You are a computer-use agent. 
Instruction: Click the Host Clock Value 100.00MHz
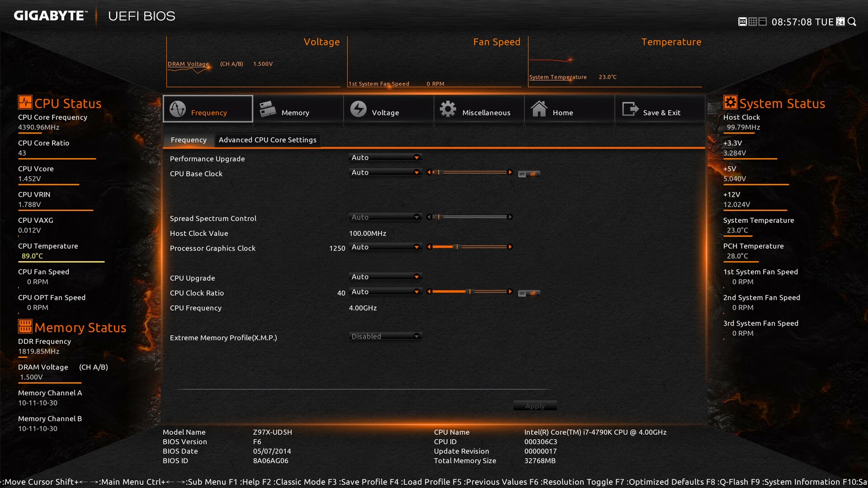pos(367,233)
